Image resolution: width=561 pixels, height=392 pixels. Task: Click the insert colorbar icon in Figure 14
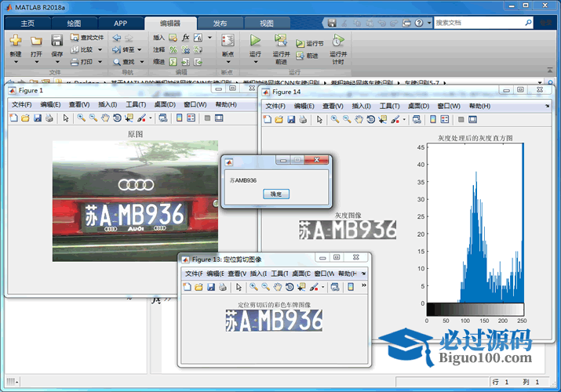pos(433,119)
